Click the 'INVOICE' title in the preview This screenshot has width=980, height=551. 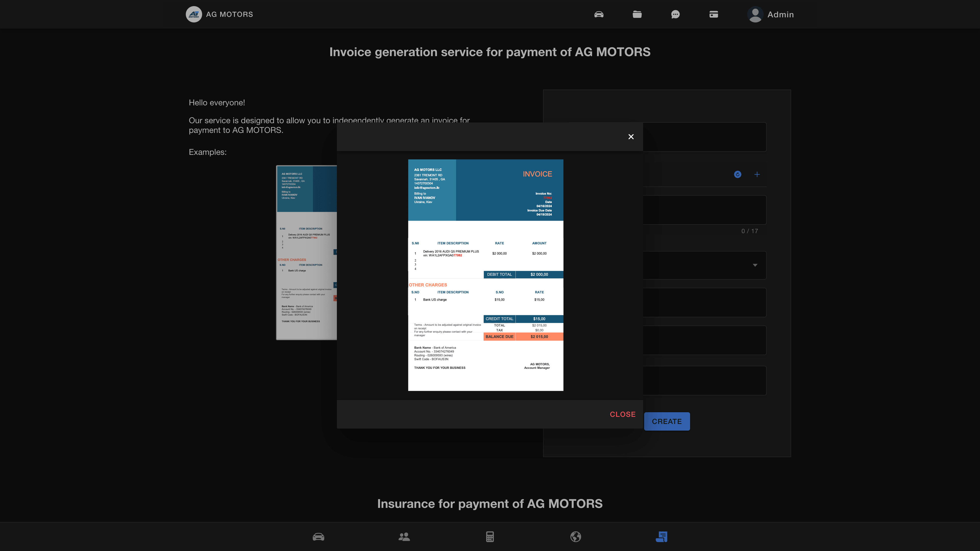tap(537, 174)
